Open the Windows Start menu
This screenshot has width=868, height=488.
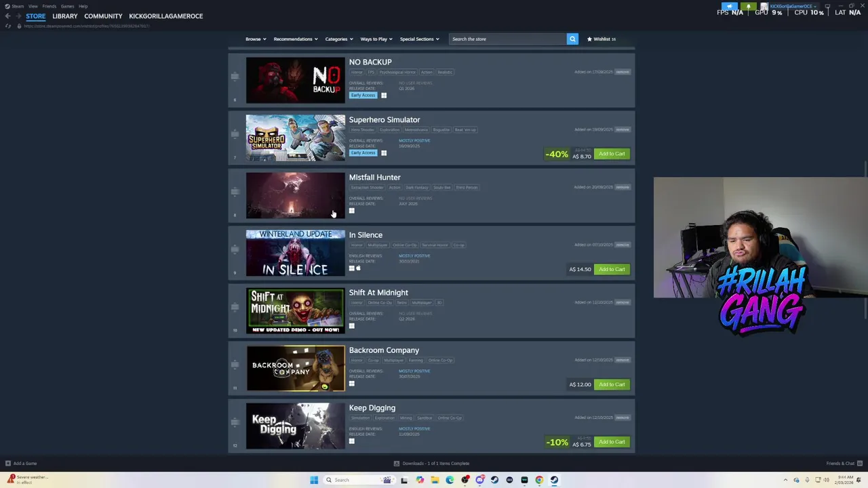point(314,480)
